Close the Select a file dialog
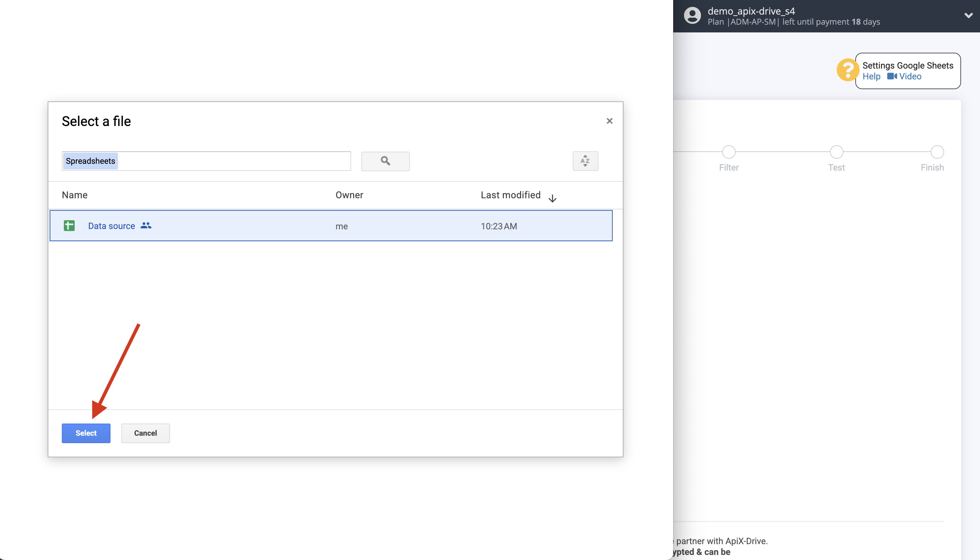The width and height of the screenshot is (980, 560). coord(610,121)
